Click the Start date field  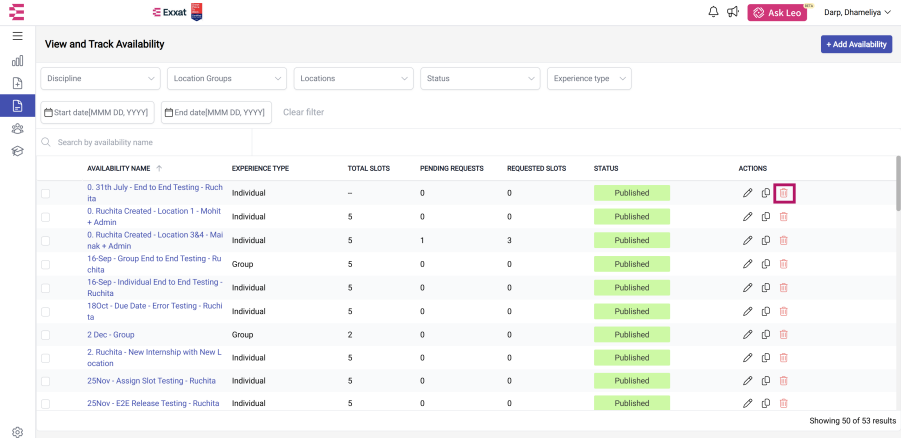(97, 112)
